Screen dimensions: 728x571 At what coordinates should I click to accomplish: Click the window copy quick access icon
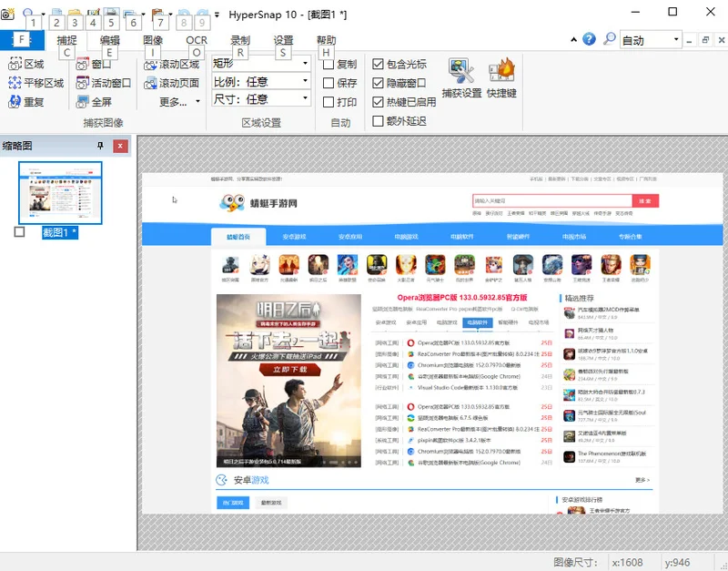tap(129, 13)
